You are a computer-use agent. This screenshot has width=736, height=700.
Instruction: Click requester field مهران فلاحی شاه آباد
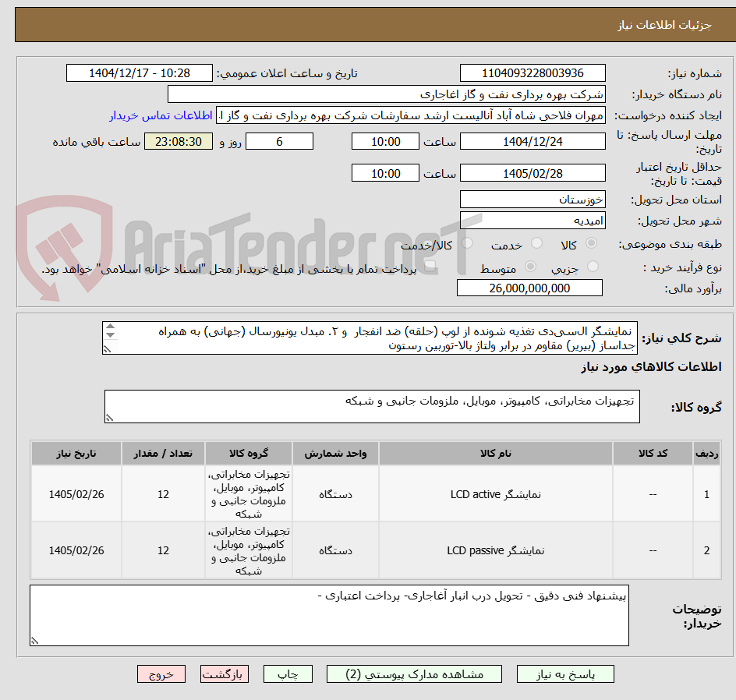[x=411, y=115]
